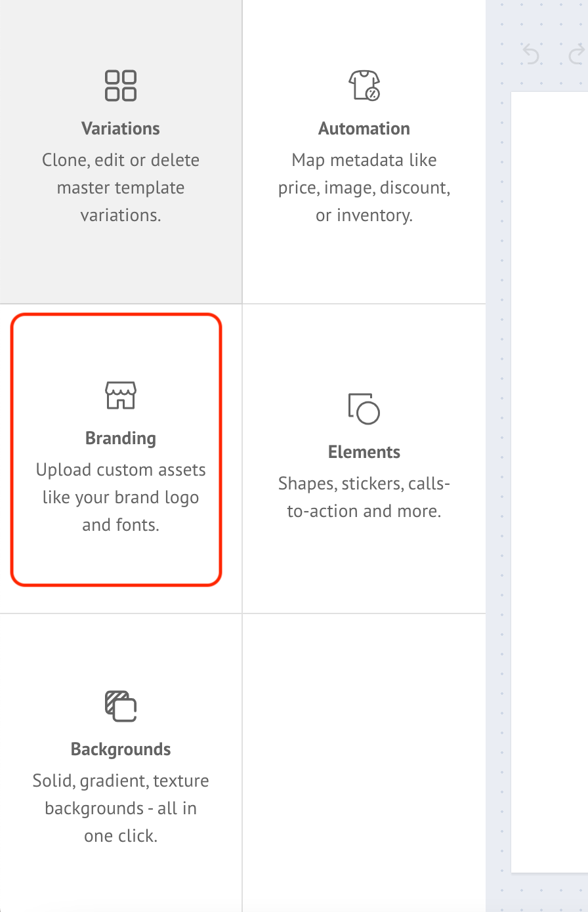Screen dimensions: 588x912
Task: Click the Branding storefront icon
Action: point(121,396)
